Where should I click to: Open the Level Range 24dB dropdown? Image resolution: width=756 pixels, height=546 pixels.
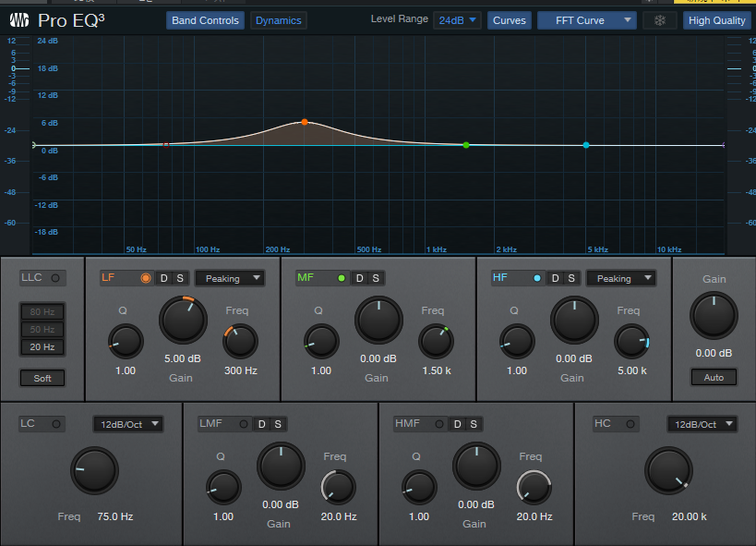tap(457, 20)
